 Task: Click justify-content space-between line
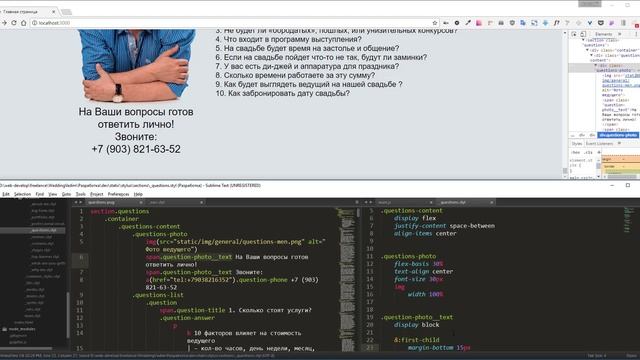(444, 226)
